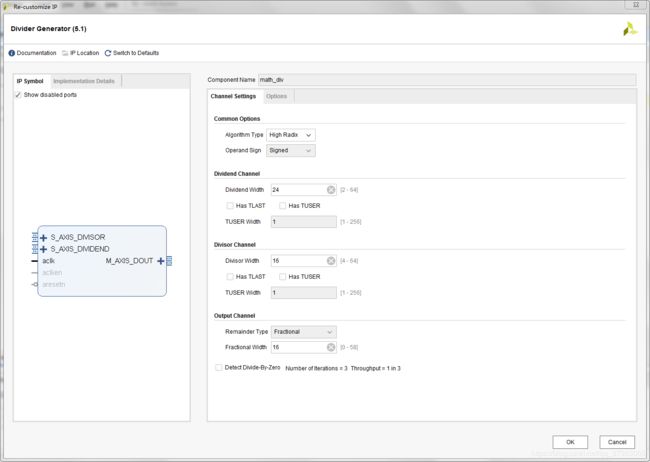Toggle Show disabled ports checkbox

[18, 95]
